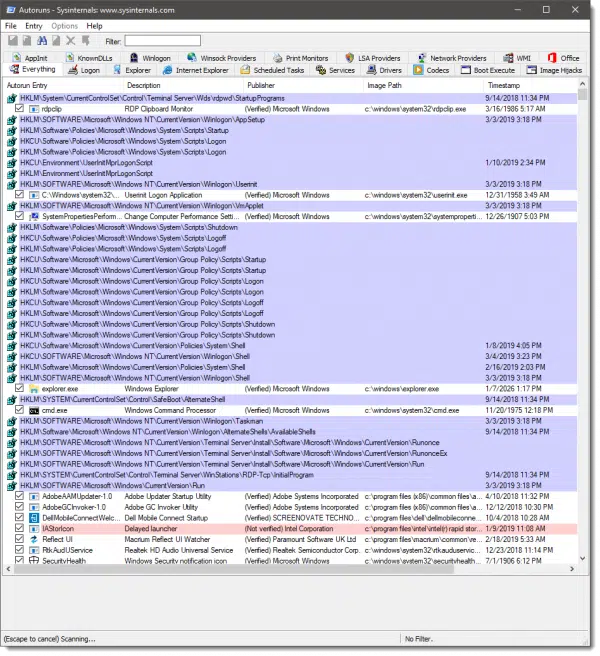
Task: Click registry icon of CurrentVersion\Run key
Action: pyautogui.click(x=12, y=486)
